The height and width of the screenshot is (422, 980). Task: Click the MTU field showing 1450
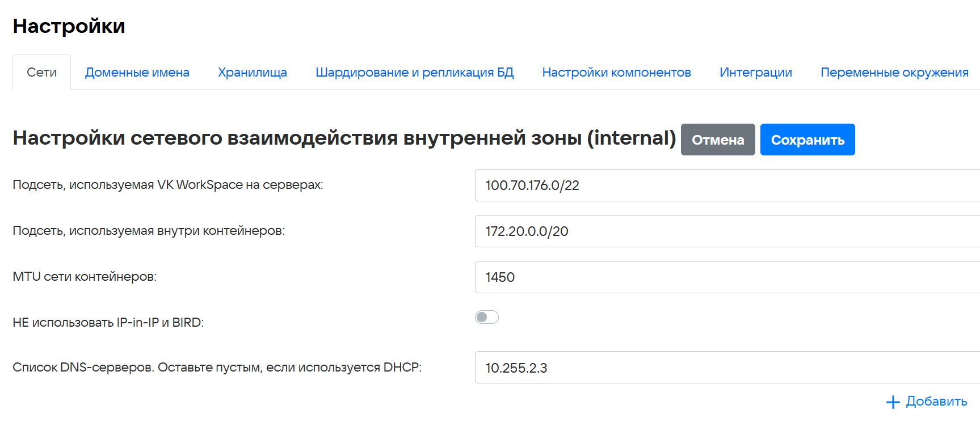(726, 277)
